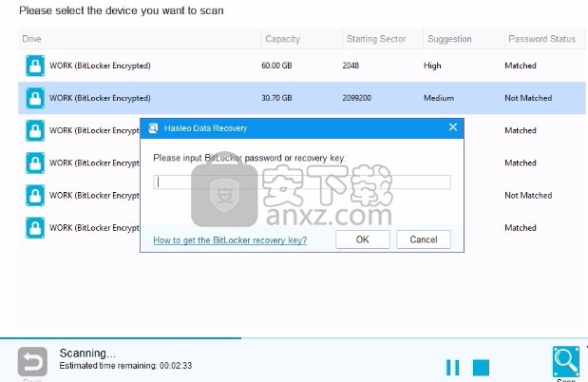Cancel the BitLocker password dialog

[424, 239]
